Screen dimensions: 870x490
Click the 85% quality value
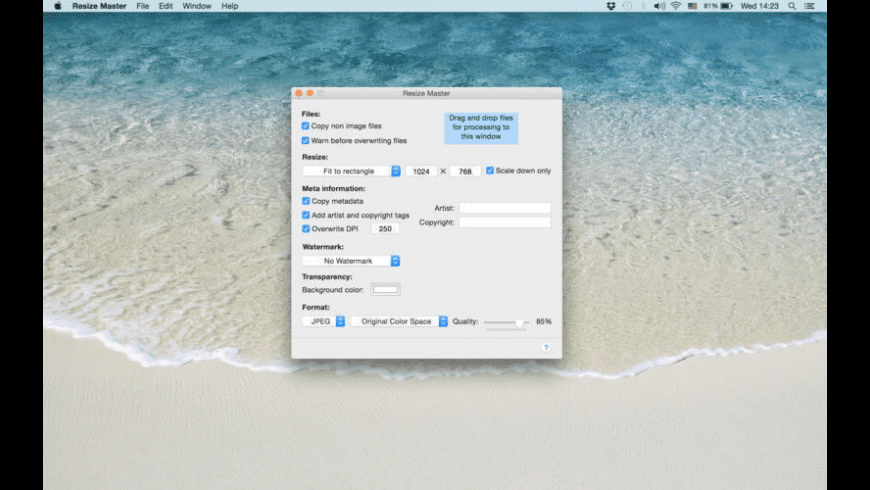(544, 321)
